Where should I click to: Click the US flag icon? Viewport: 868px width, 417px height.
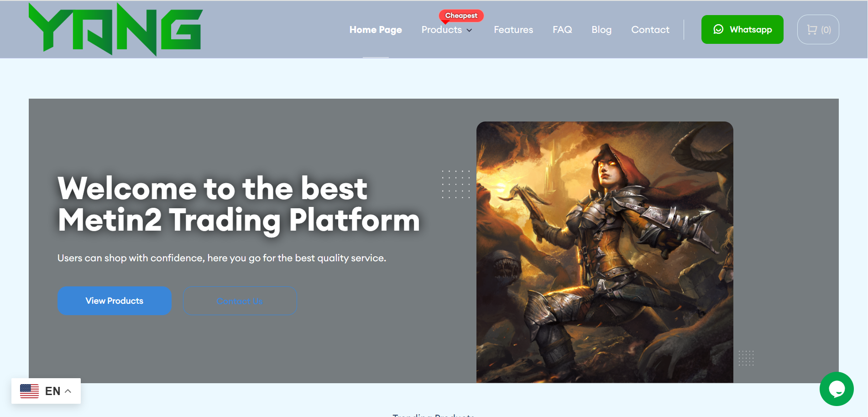pyautogui.click(x=29, y=391)
